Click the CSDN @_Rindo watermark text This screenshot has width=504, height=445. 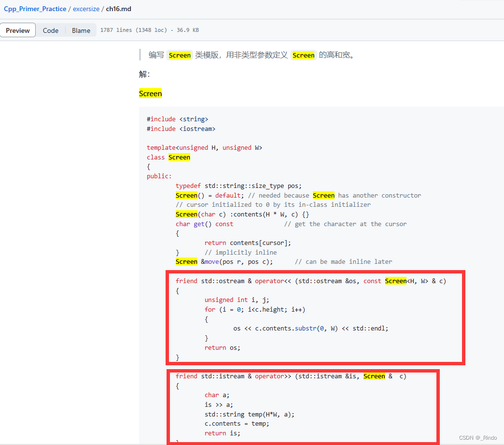click(477, 437)
